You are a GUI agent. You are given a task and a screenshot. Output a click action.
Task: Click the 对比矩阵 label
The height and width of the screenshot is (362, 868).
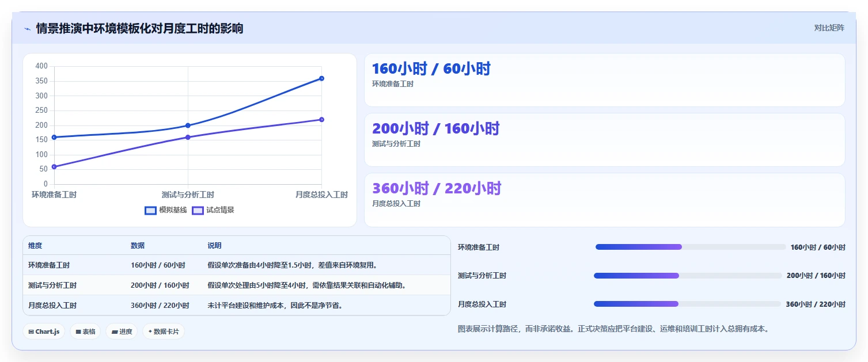(829, 28)
